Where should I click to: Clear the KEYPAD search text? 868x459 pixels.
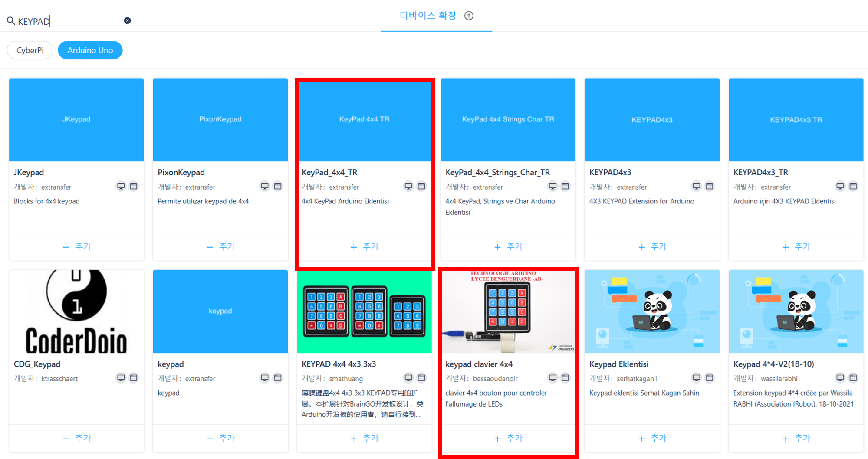127,20
